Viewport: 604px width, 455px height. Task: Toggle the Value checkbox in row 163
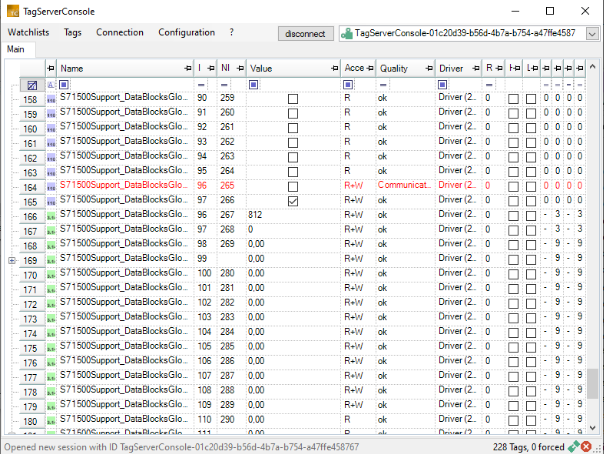click(293, 172)
